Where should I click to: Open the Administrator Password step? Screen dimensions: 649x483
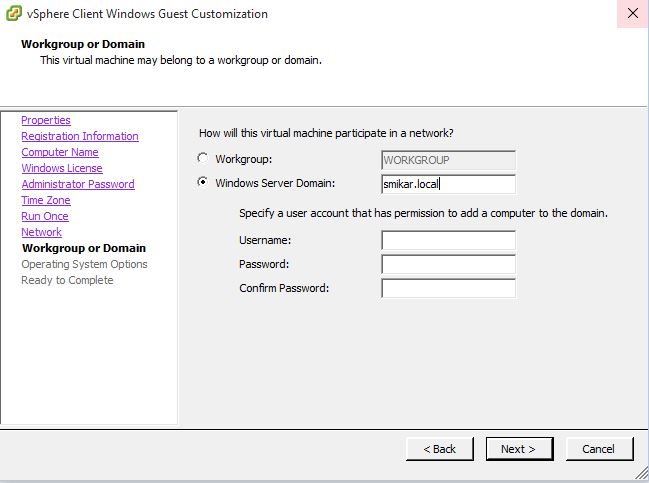[78, 184]
